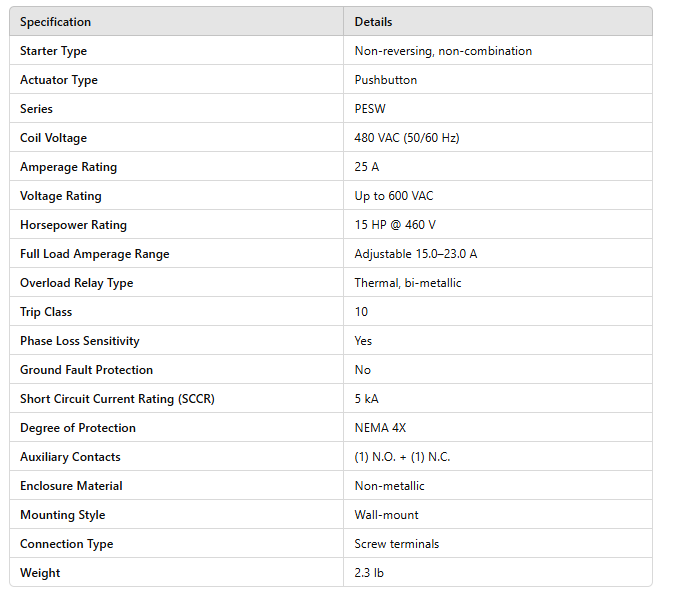Select the Up to 600 VAC value

point(393,196)
